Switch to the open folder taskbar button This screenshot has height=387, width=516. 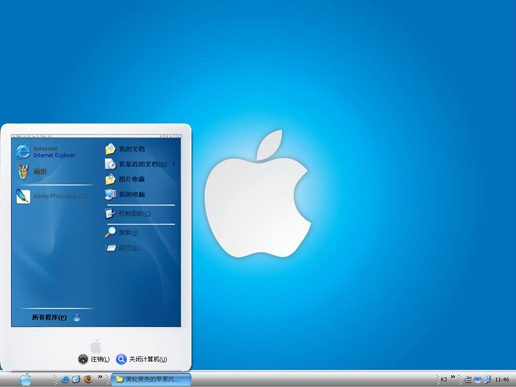(151, 379)
